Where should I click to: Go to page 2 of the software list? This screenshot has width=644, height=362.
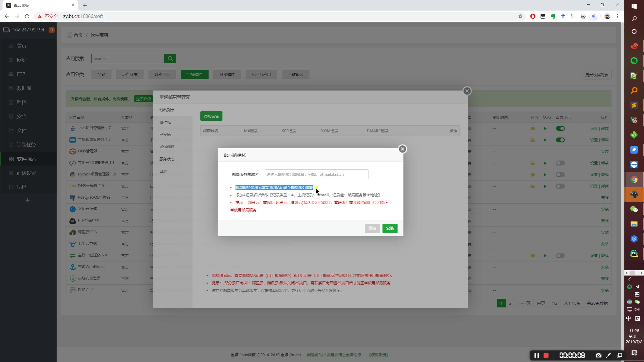(510, 303)
